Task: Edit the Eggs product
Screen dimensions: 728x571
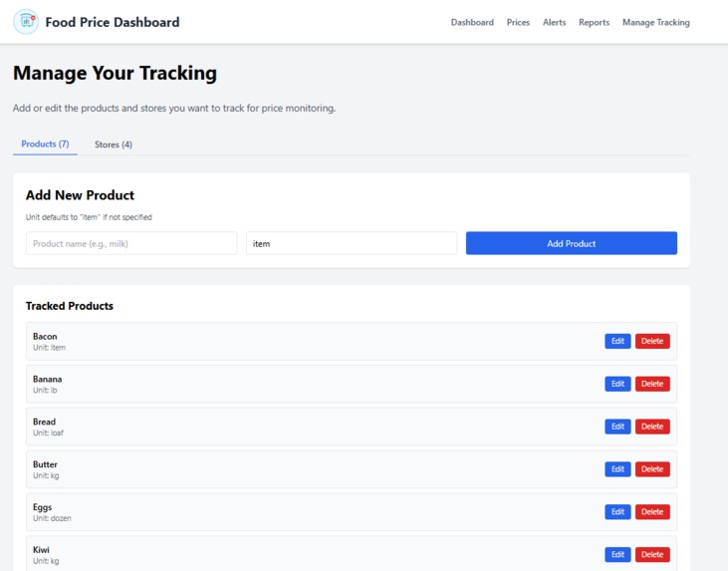Action: click(617, 512)
